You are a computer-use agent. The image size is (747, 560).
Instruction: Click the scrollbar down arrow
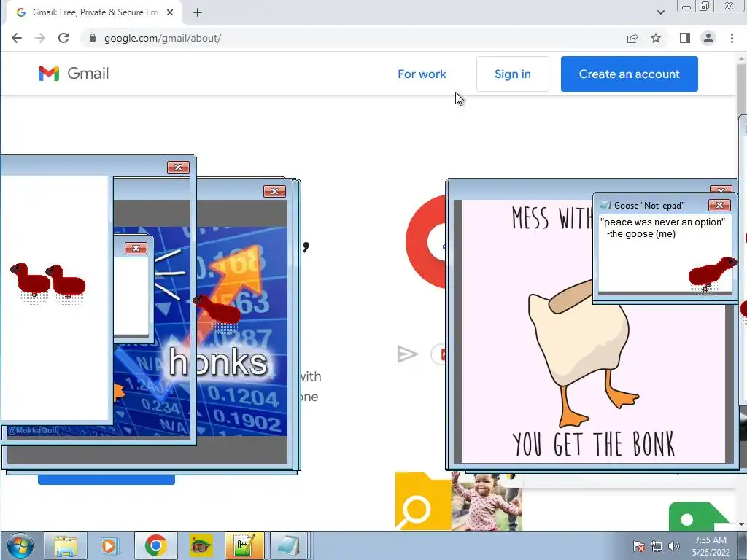(x=741, y=524)
